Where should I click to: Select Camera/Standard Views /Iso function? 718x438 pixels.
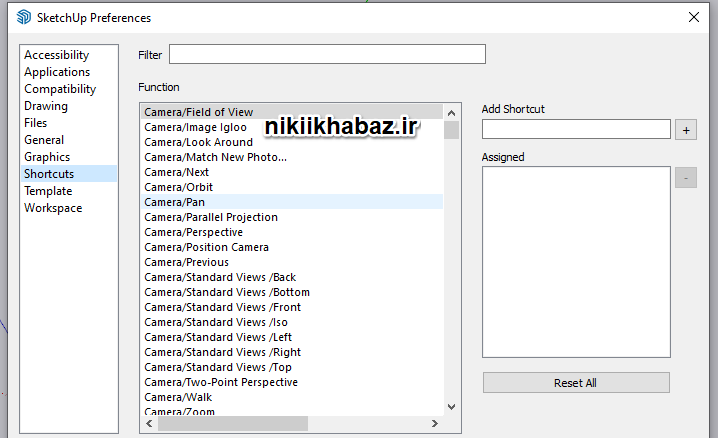[x=292, y=322]
